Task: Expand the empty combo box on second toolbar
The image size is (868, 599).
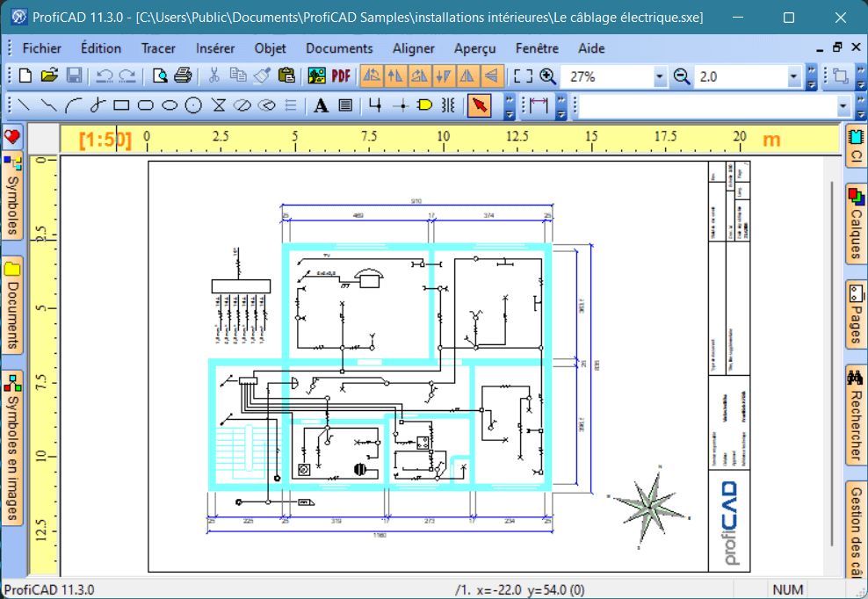Action: point(843,105)
